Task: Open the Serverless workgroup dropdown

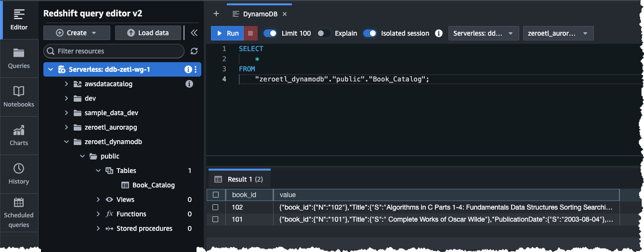Action: tap(484, 33)
